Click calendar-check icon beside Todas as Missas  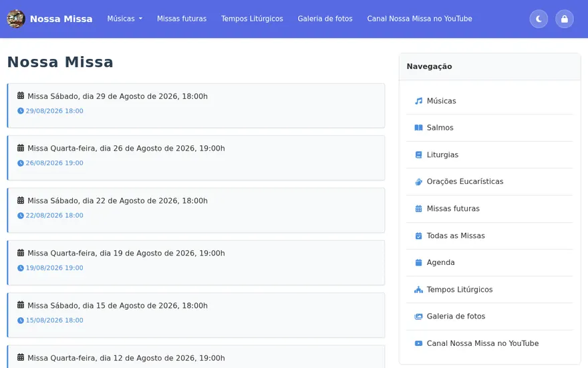tap(418, 236)
